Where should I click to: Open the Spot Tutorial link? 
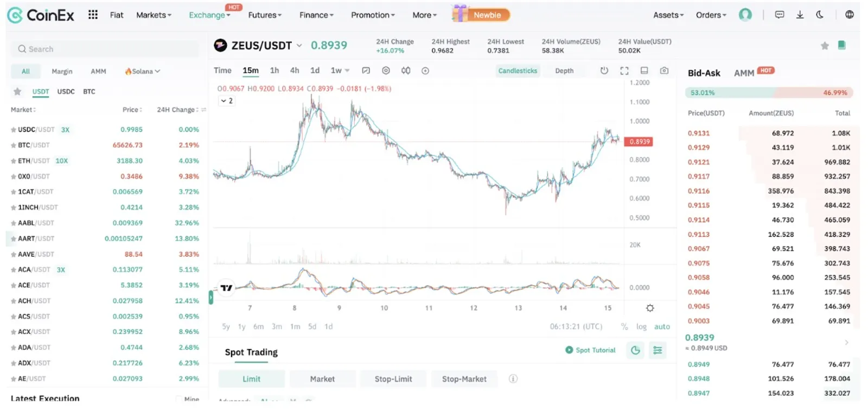(x=590, y=350)
